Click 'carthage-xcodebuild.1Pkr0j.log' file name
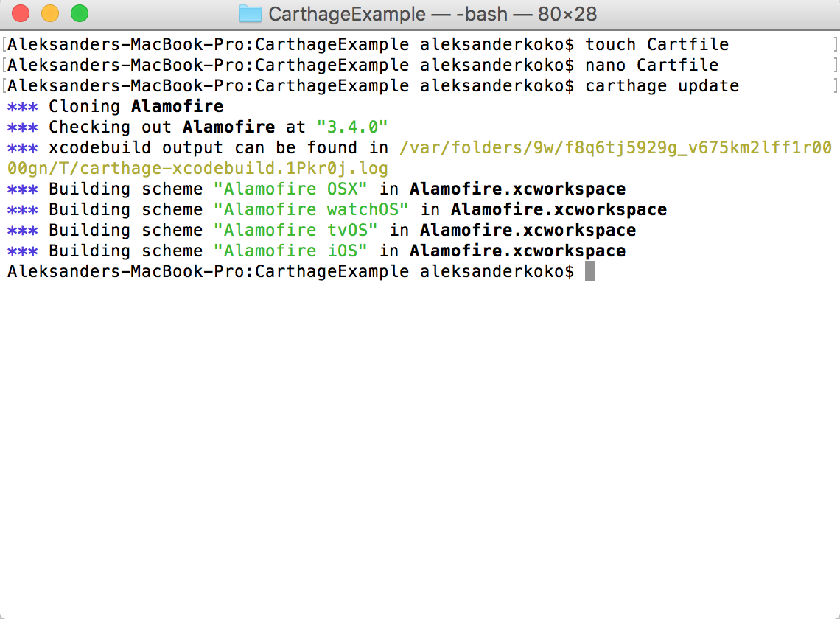Viewport: 840px width, 619px height. coord(234,168)
